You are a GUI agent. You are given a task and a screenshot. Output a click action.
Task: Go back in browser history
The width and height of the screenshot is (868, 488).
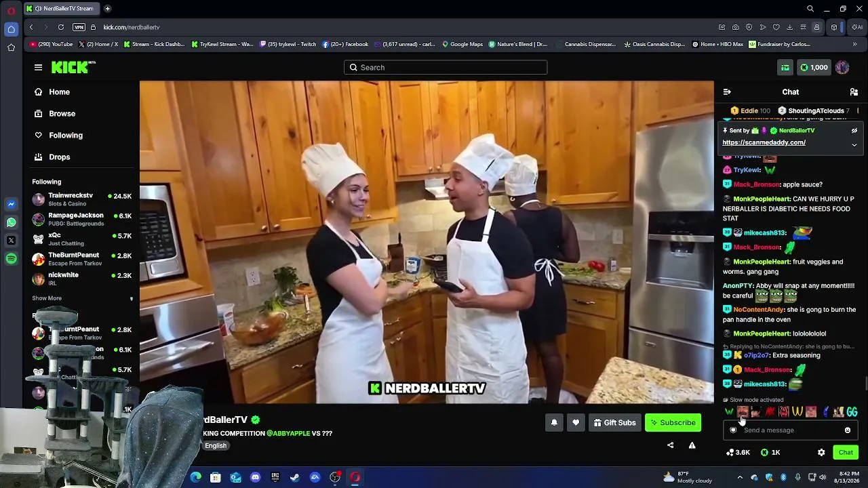(31, 27)
